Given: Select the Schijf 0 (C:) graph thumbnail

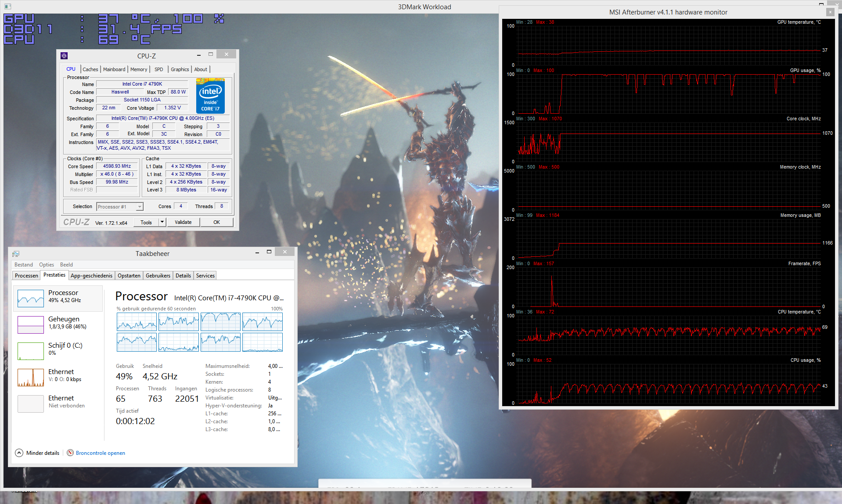Looking at the screenshot, I should click(31, 351).
